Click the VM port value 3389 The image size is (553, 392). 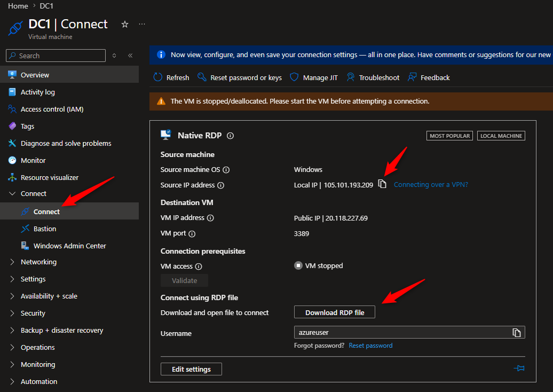tap(302, 233)
